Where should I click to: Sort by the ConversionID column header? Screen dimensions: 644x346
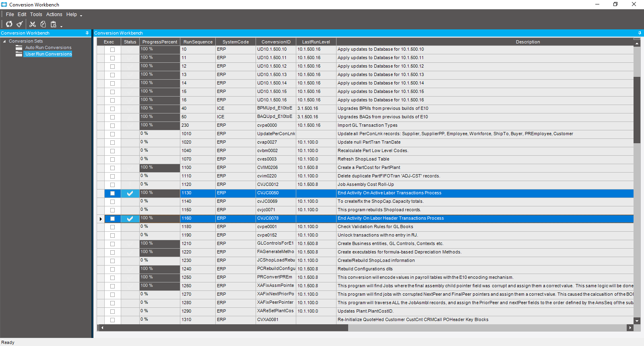(x=276, y=42)
